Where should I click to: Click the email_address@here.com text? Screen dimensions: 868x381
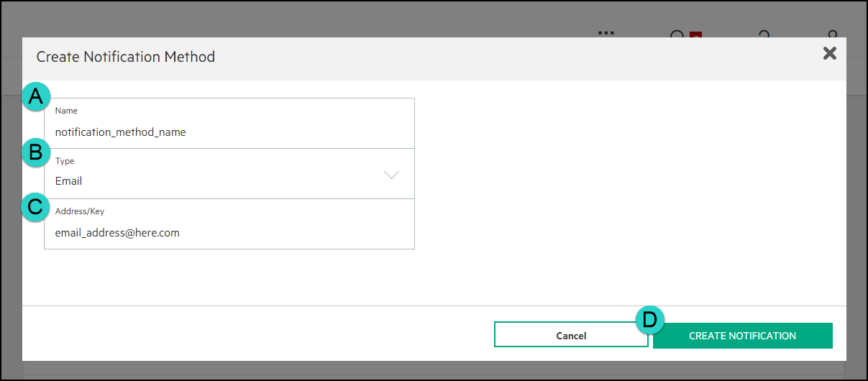click(x=117, y=233)
